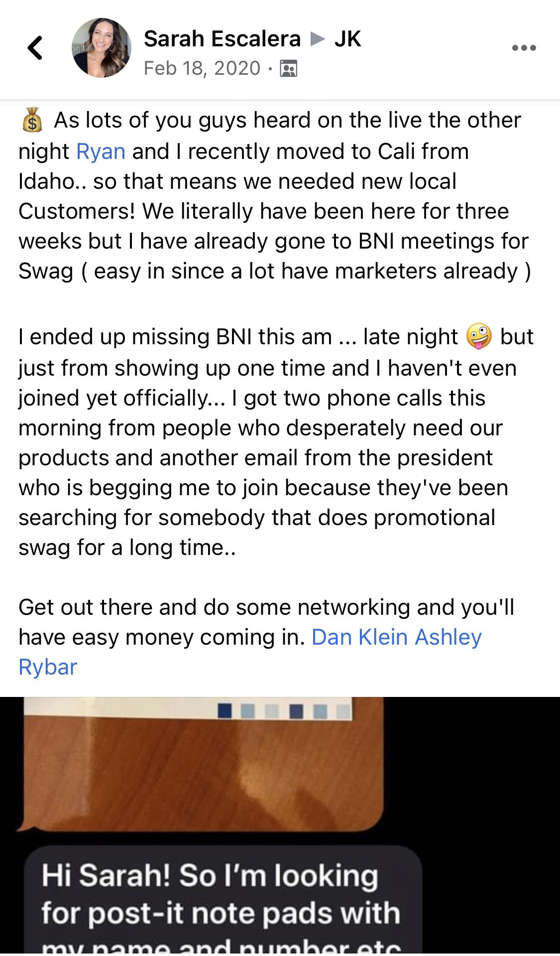Open the tagged profile via the word Rybar
Screen dimensions: 560x956
click(x=48, y=667)
